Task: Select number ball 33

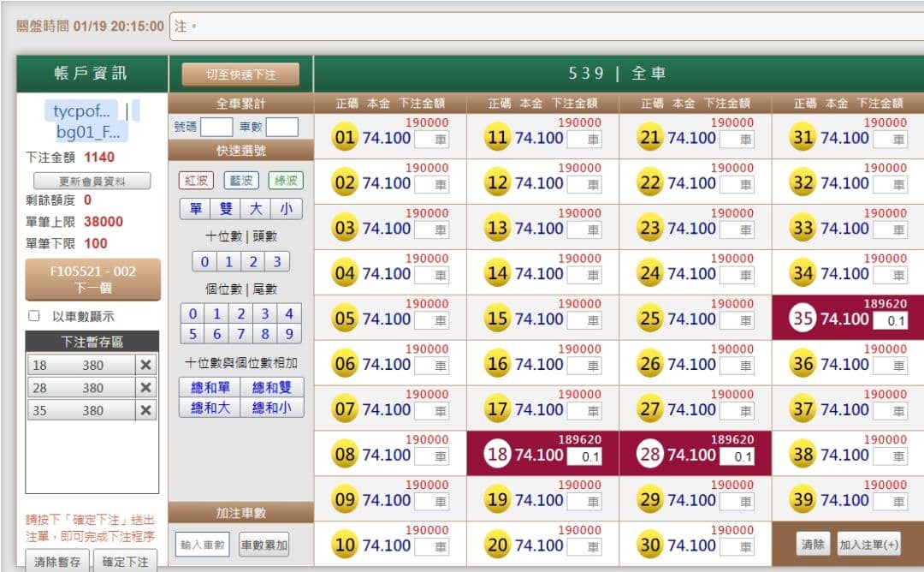Action: 803,229
